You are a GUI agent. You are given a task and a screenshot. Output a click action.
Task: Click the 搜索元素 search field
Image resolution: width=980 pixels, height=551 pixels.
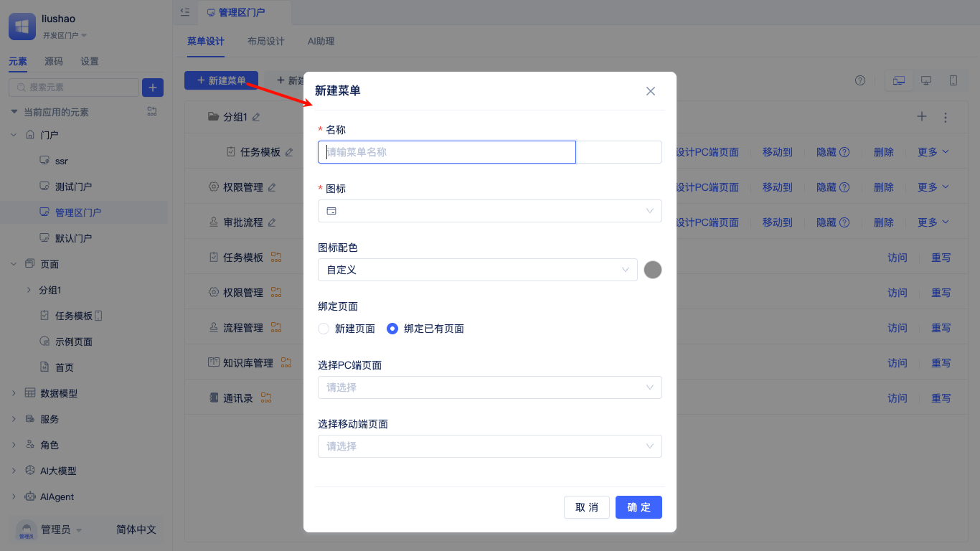click(74, 88)
